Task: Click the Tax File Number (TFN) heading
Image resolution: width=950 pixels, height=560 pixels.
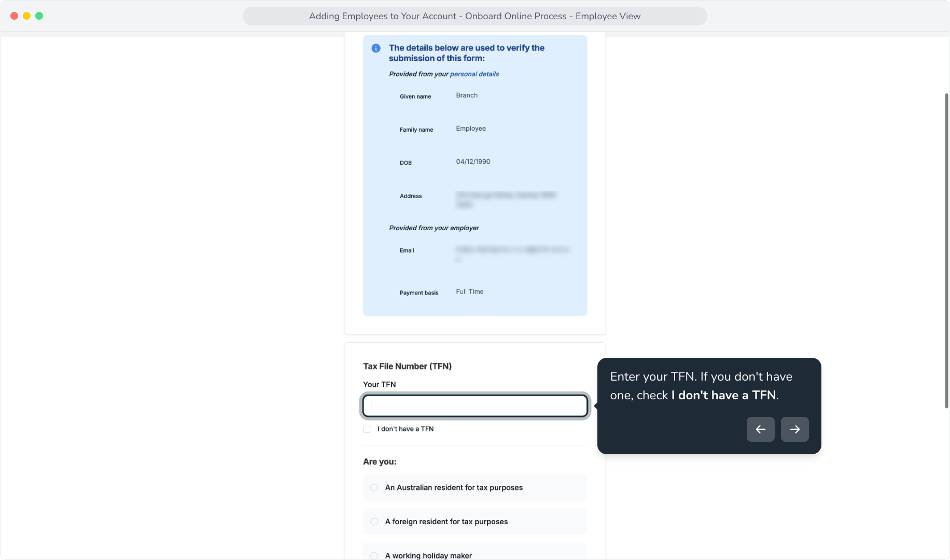Action: click(407, 366)
